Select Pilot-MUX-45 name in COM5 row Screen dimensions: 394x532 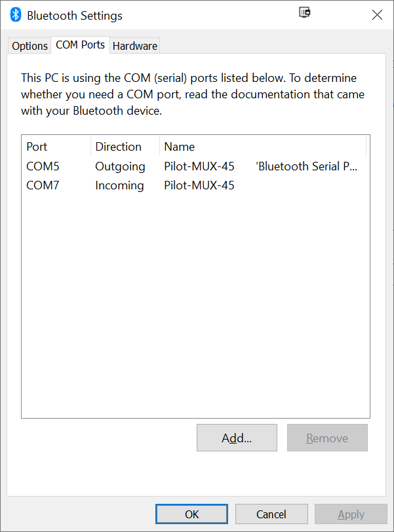click(x=199, y=166)
